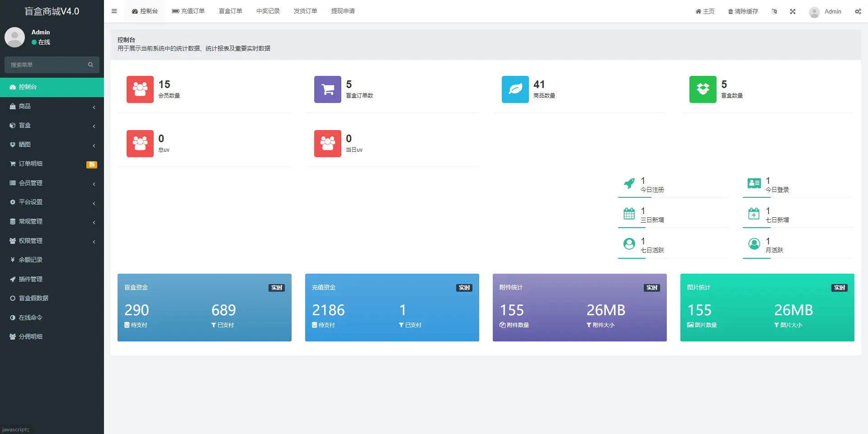The width and height of the screenshot is (868, 434).
Task: Focus the 搜索菜单 search input
Action: (45, 65)
